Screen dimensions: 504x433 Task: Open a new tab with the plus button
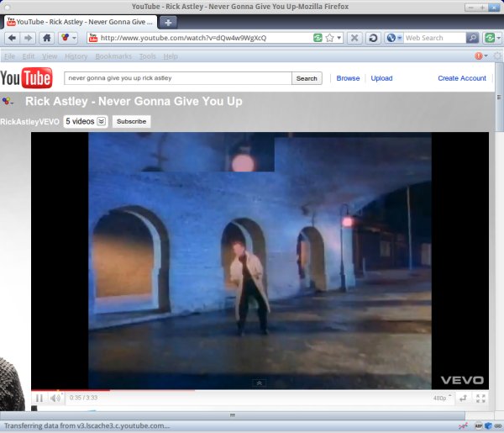pyautogui.click(x=168, y=22)
